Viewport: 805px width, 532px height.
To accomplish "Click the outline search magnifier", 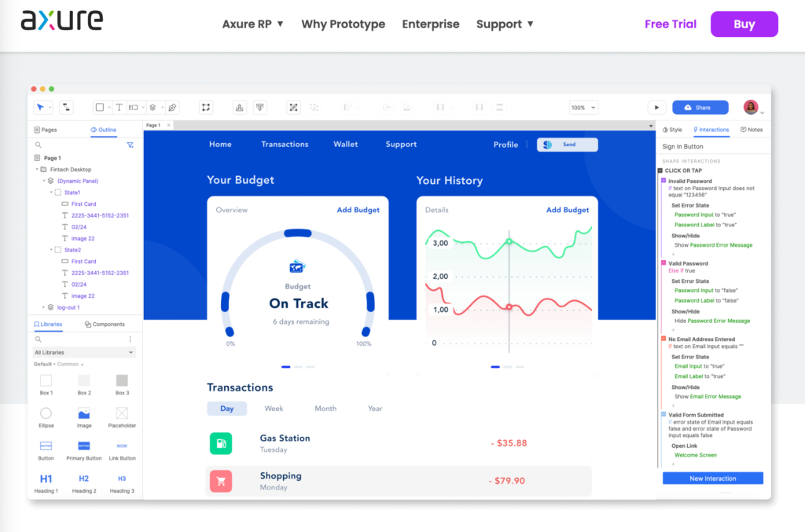I will (38, 145).
